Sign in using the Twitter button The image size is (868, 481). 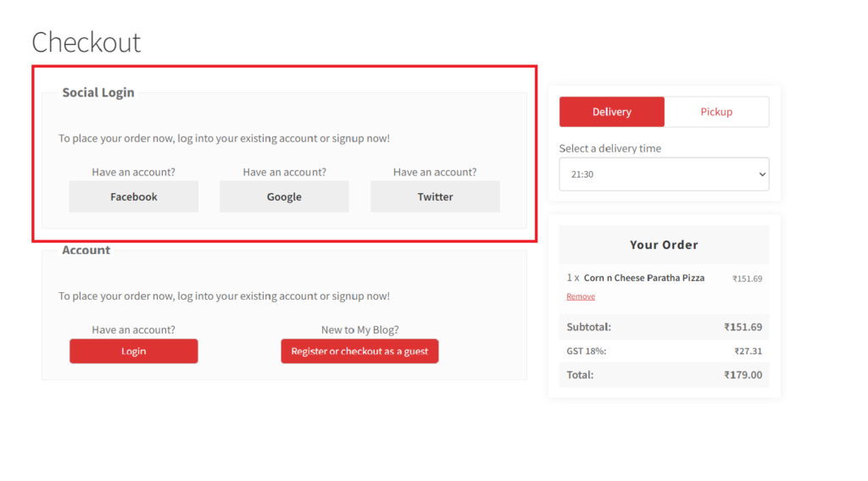435,196
